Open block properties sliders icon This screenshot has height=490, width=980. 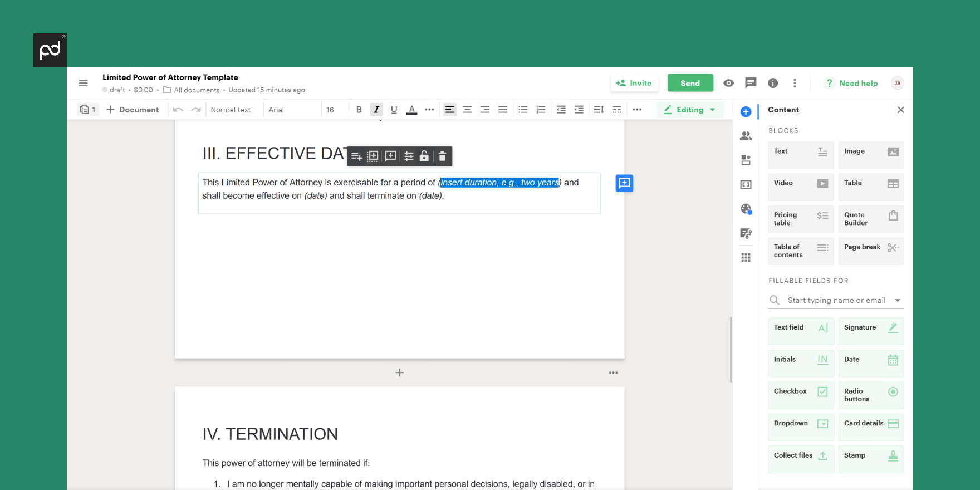(x=409, y=156)
